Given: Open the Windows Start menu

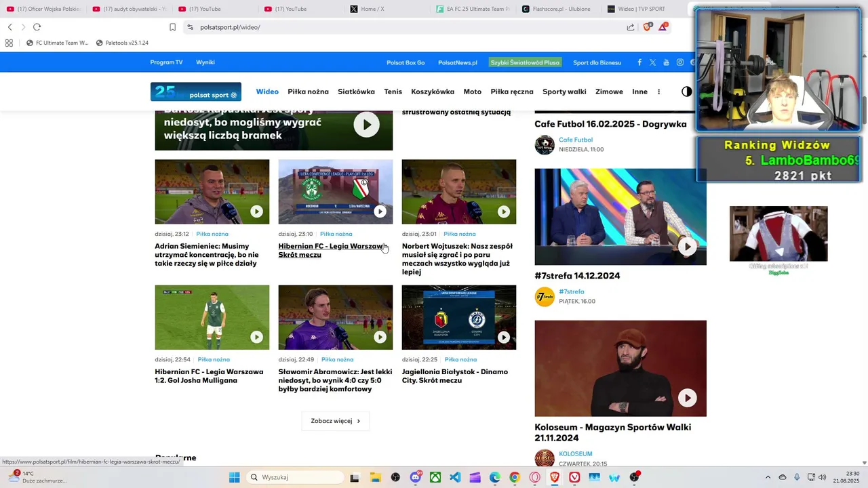Looking at the screenshot, I should coord(234,477).
